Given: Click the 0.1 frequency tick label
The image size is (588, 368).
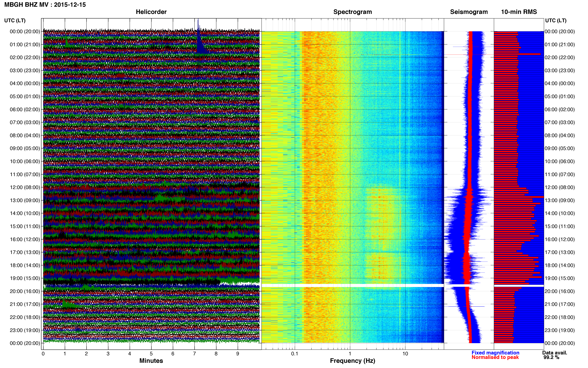Looking at the screenshot, I should coord(295,354).
